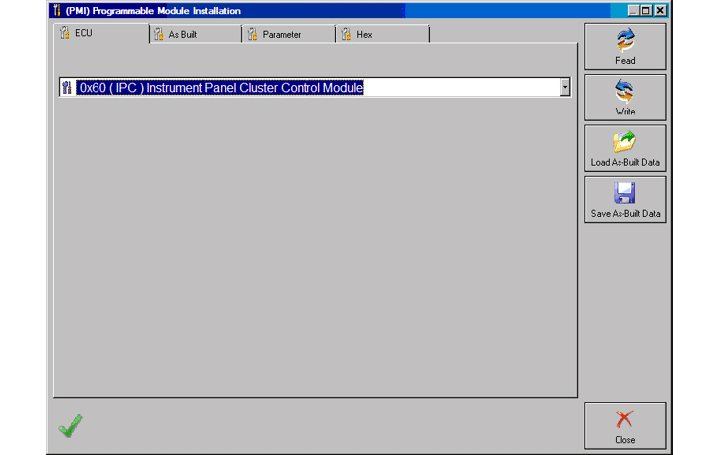
Task: Click the red X Close icon
Action: coord(625,419)
